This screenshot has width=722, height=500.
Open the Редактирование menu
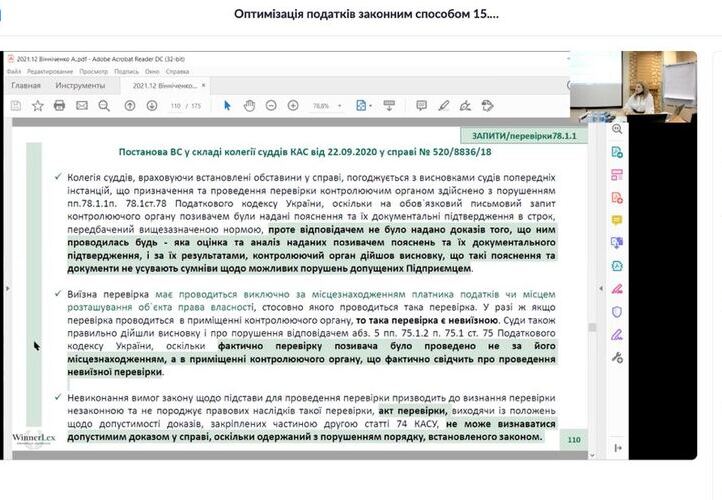click(50, 72)
